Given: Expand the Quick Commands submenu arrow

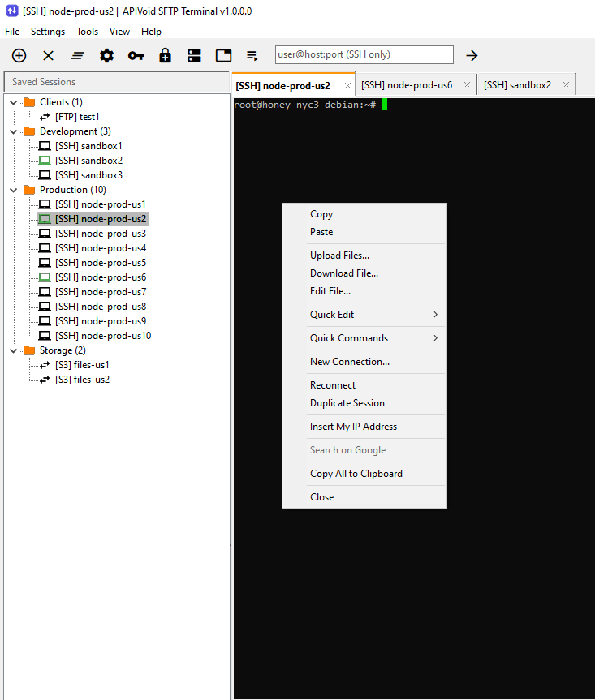Looking at the screenshot, I should [x=436, y=338].
